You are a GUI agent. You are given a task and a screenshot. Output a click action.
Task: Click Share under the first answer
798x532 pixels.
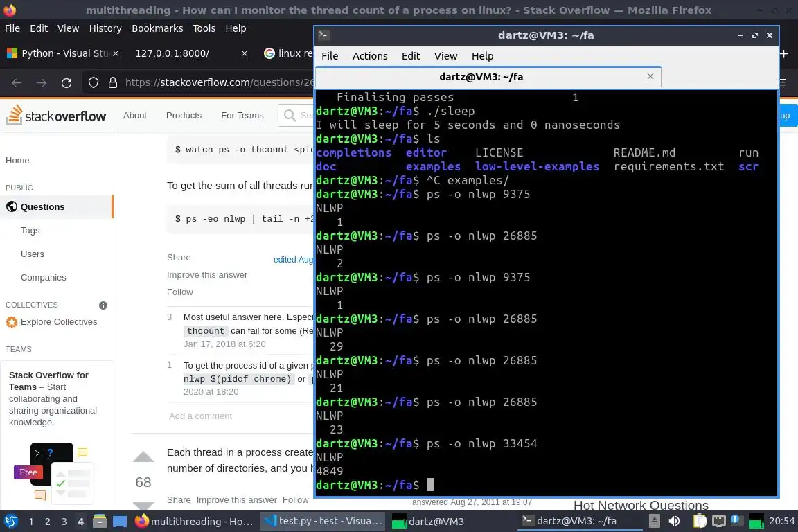[179, 258]
